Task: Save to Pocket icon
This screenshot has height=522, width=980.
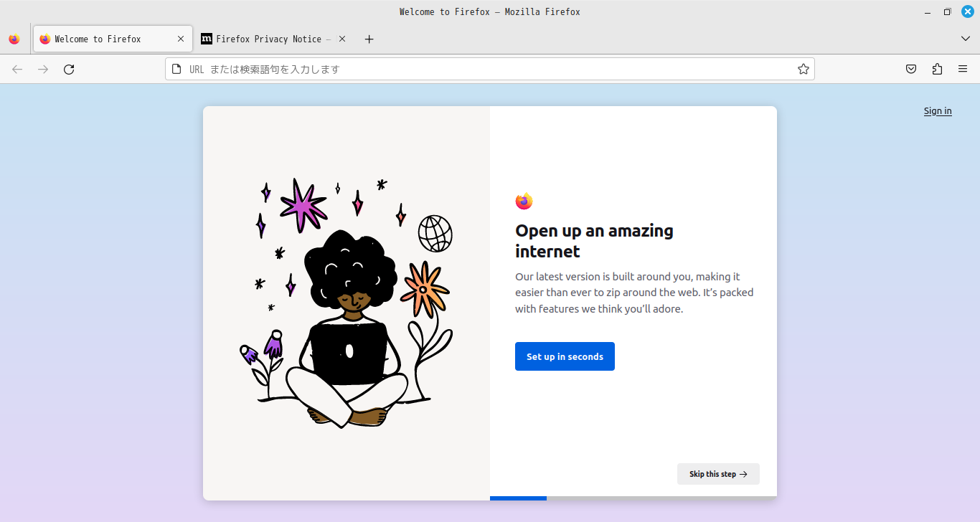Action: pos(911,70)
